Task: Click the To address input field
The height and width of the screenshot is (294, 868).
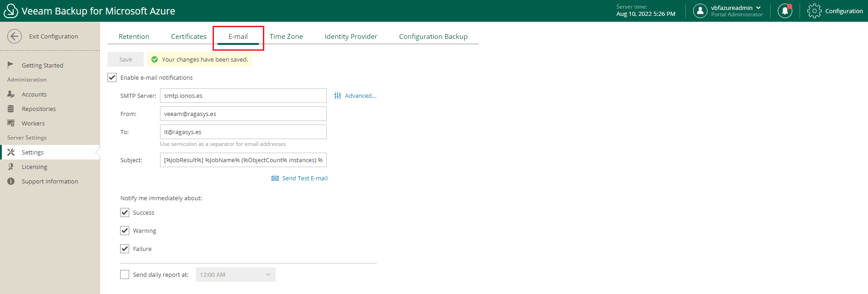Action: coord(243,132)
